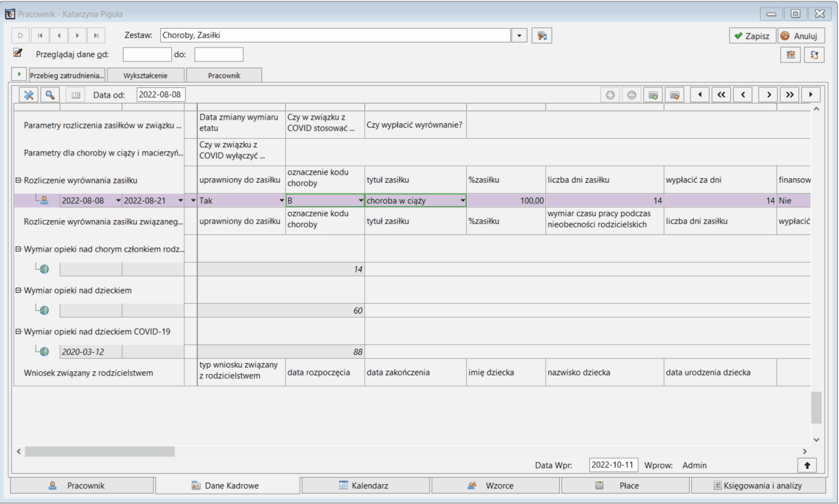Click the Zapisz save button
The image size is (839, 504).
752,36
